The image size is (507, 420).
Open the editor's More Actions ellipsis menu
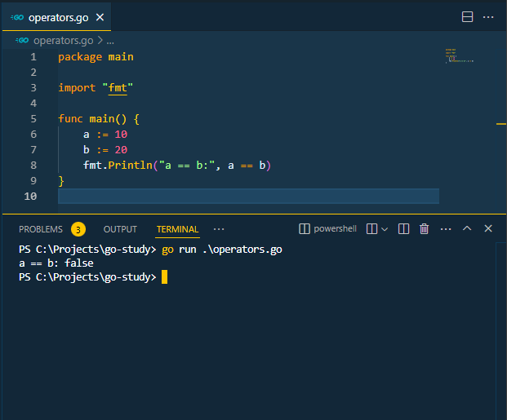pyautogui.click(x=488, y=17)
